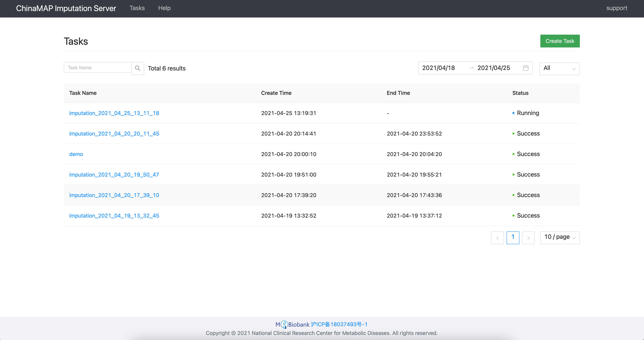The height and width of the screenshot is (340, 644).
Task: Open task imputation_2021_04_19_13_32_45
Action: click(x=114, y=216)
